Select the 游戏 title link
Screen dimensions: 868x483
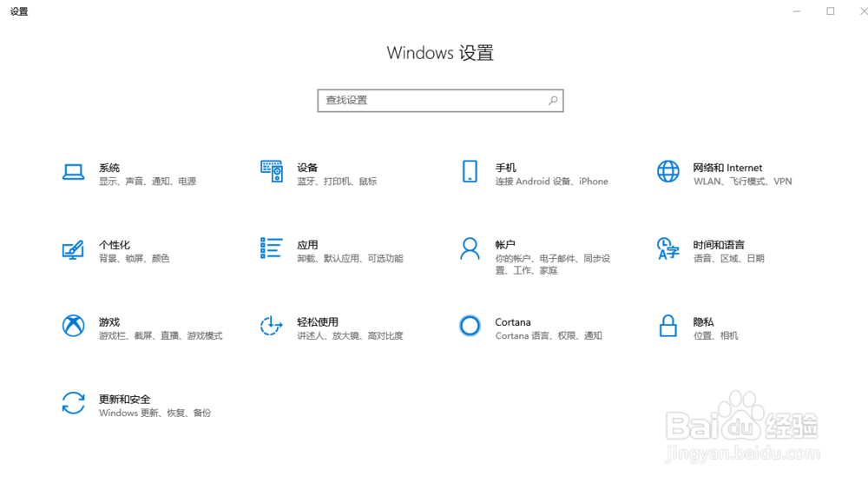tap(109, 322)
